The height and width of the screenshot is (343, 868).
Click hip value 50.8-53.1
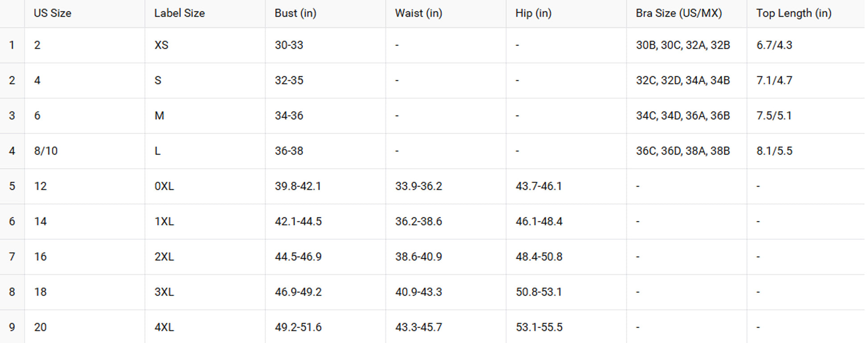[x=539, y=292]
